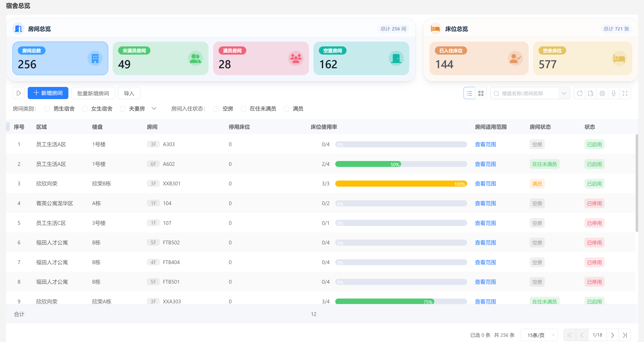Viewport: 644px width, 342px height.
Task: Click the 床位总览 bed header icon
Action: (x=435, y=29)
